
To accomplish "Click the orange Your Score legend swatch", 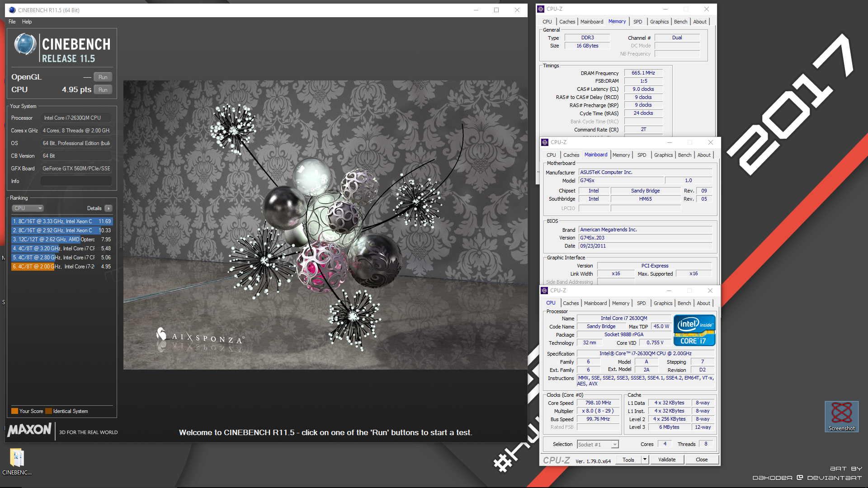I will coord(14,411).
